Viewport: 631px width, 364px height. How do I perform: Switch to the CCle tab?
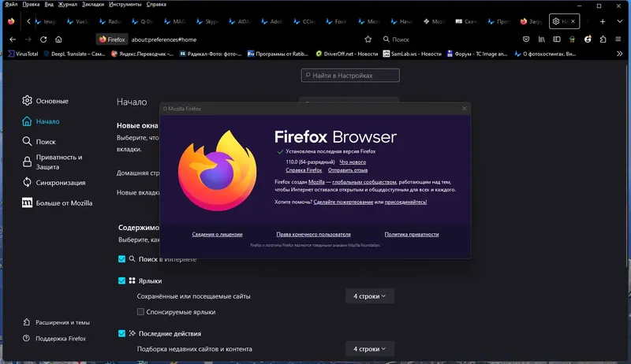tap(305, 21)
